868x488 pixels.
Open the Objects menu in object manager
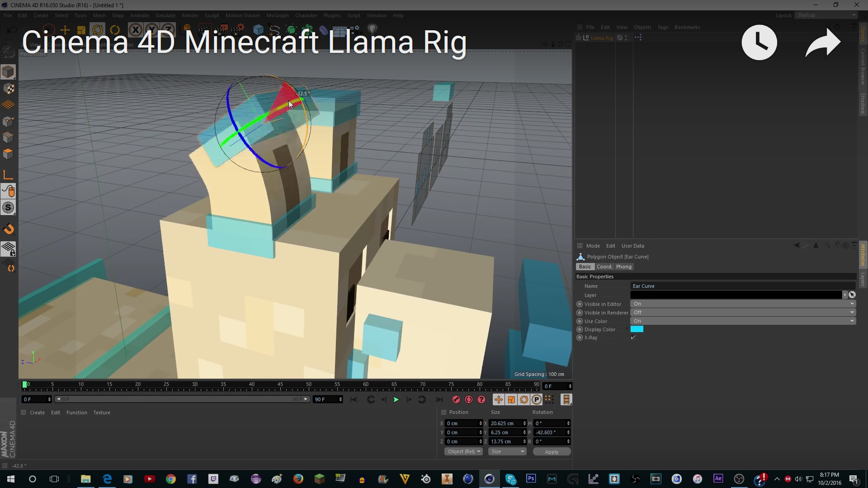click(x=642, y=27)
